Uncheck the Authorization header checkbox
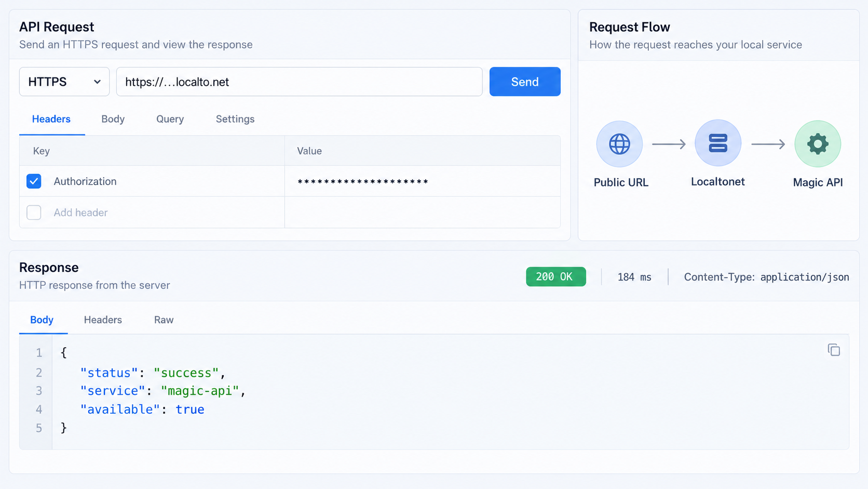The width and height of the screenshot is (868, 489). (x=34, y=181)
